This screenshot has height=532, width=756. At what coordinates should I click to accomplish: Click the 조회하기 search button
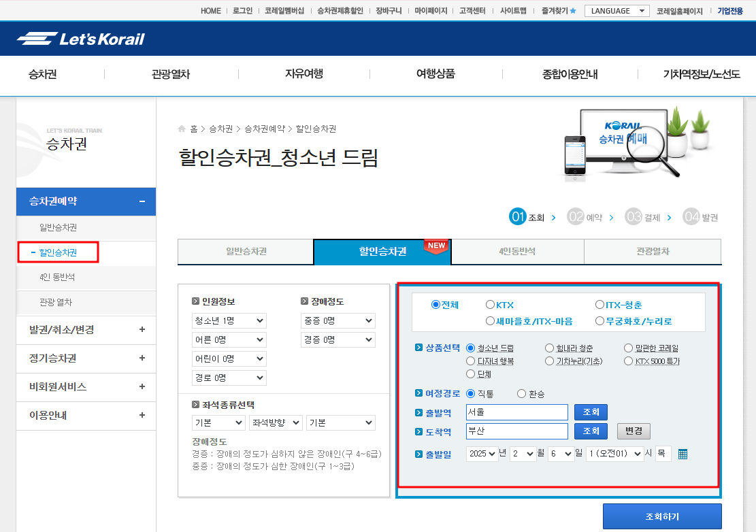[662, 516]
